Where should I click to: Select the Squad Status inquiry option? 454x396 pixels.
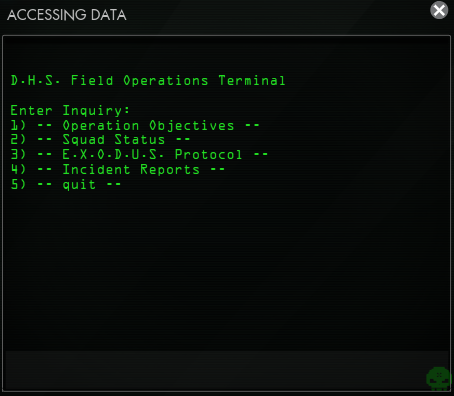pyautogui.click(x=100, y=140)
